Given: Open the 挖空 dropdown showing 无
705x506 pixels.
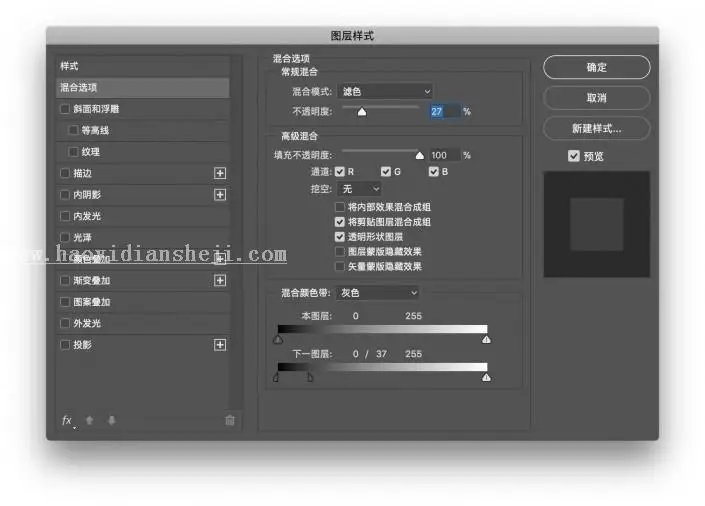Looking at the screenshot, I should [360, 189].
